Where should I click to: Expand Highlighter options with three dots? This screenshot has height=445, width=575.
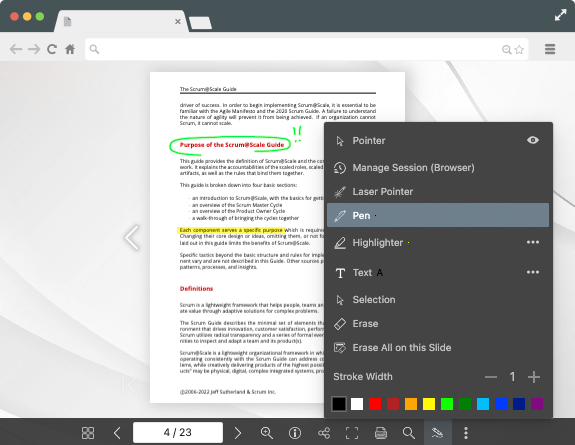click(532, 242)
